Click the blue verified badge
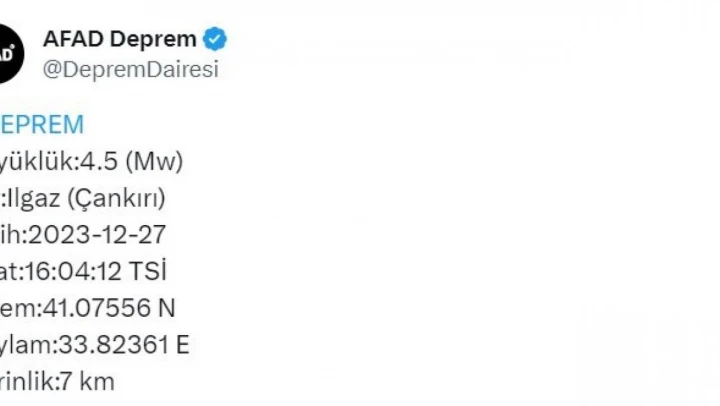 (x=216, y=40)
